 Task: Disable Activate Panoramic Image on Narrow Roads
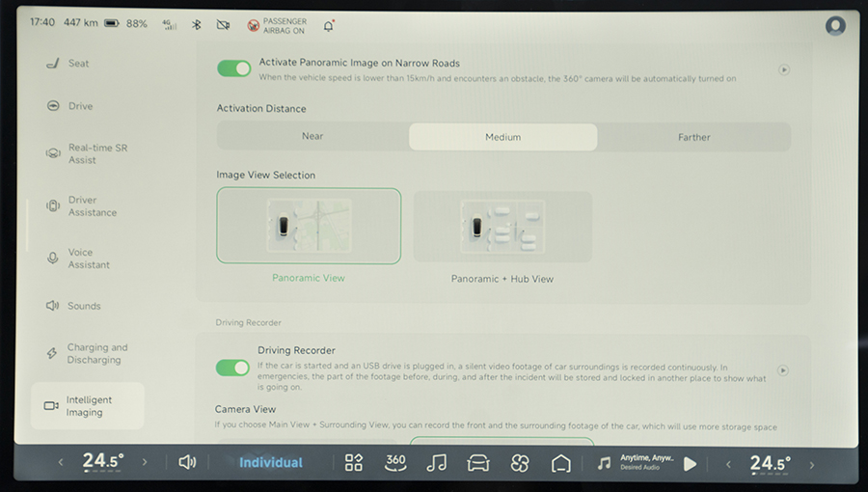pos(233,68)
